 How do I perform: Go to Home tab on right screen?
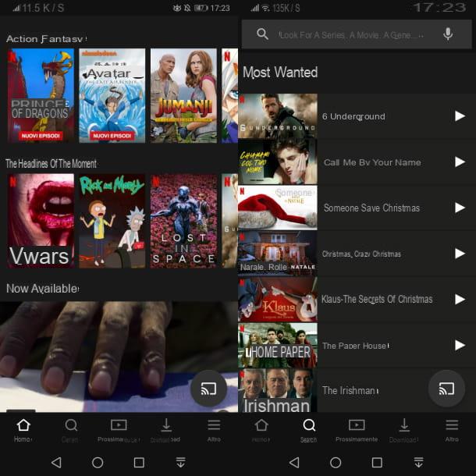pyautogui.click(x=261, y=430)
